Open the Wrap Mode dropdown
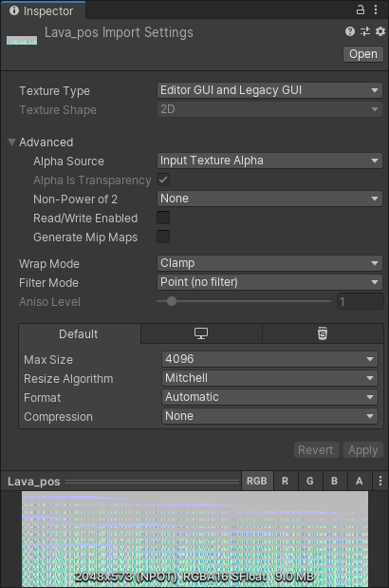The height and width of the screenshot is (588, 389). coord(269,263)
